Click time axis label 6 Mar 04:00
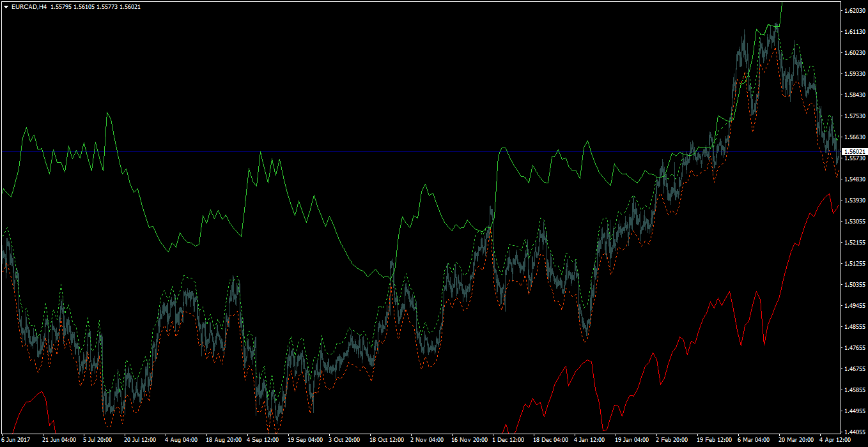This screenshot has height=447, width=868. pyautogui.click(x=754, y=440)
